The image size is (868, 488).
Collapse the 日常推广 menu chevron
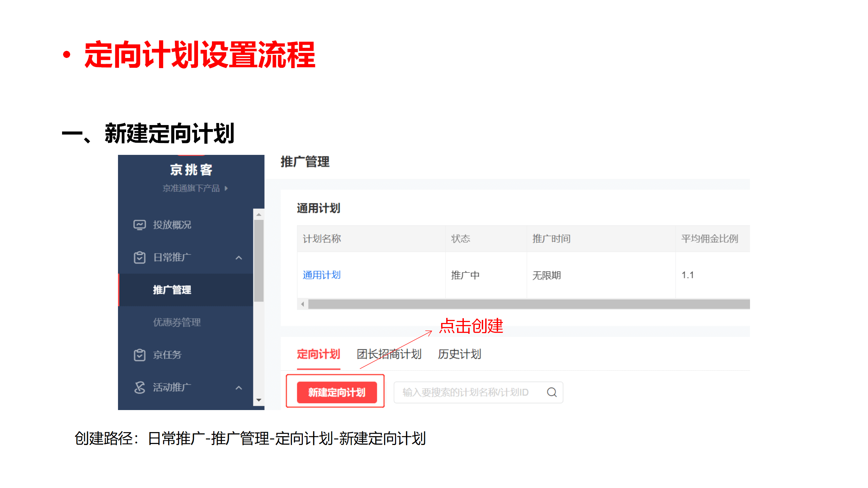(x=239, y=258)
